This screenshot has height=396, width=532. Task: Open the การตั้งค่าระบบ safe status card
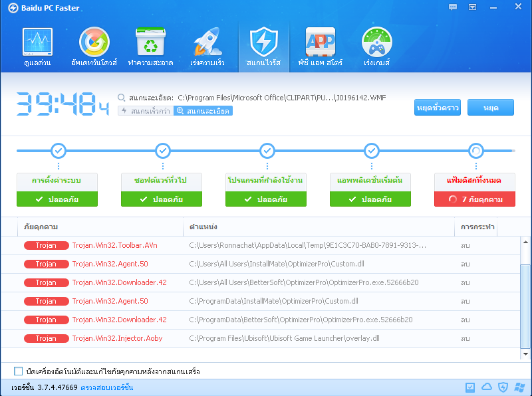(57, 190)
